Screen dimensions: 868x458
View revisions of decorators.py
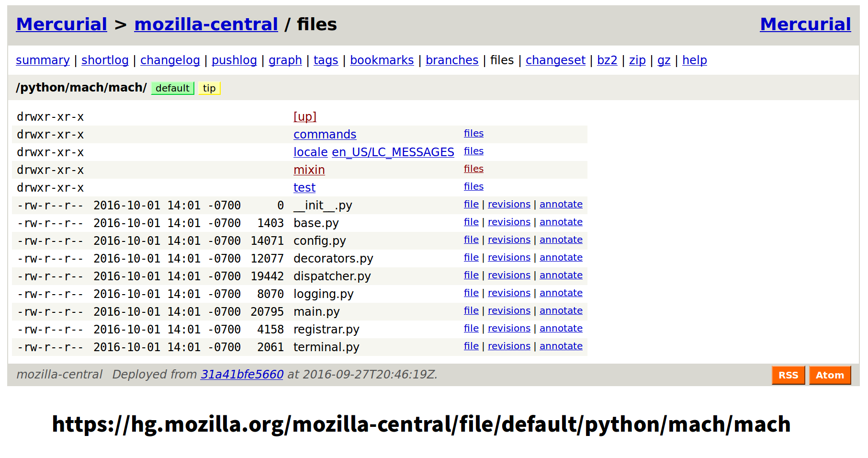point(509,257)
